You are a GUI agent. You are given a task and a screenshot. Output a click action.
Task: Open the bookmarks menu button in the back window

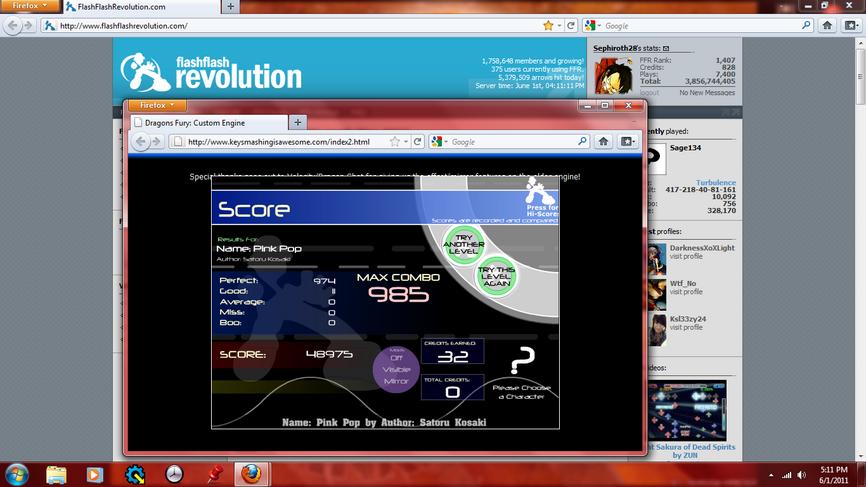(x=851, y=25)
